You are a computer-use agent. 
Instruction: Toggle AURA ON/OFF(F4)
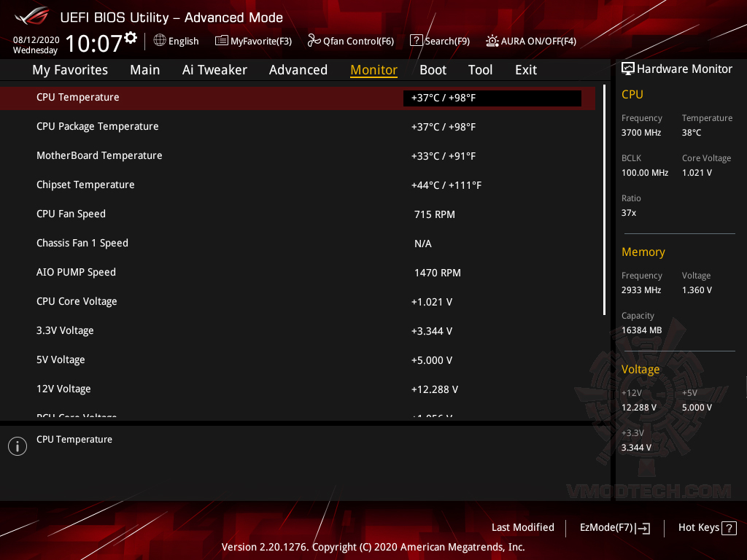[531, 41]
